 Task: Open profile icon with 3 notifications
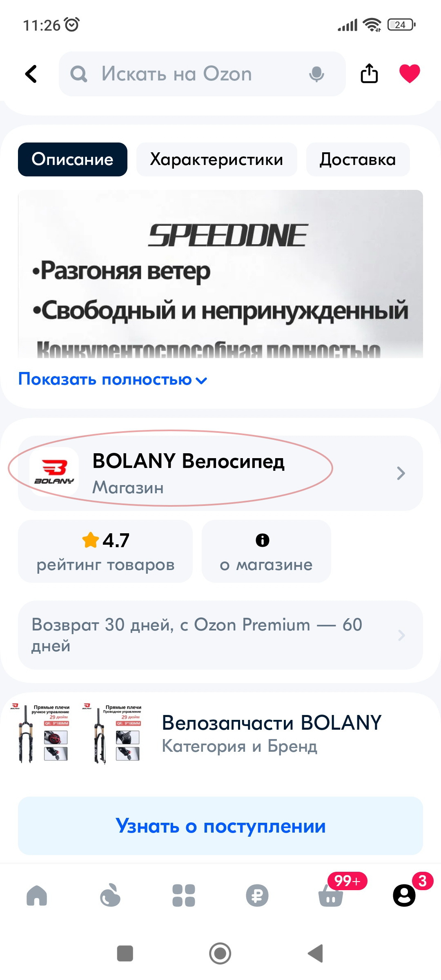(404, 895)
